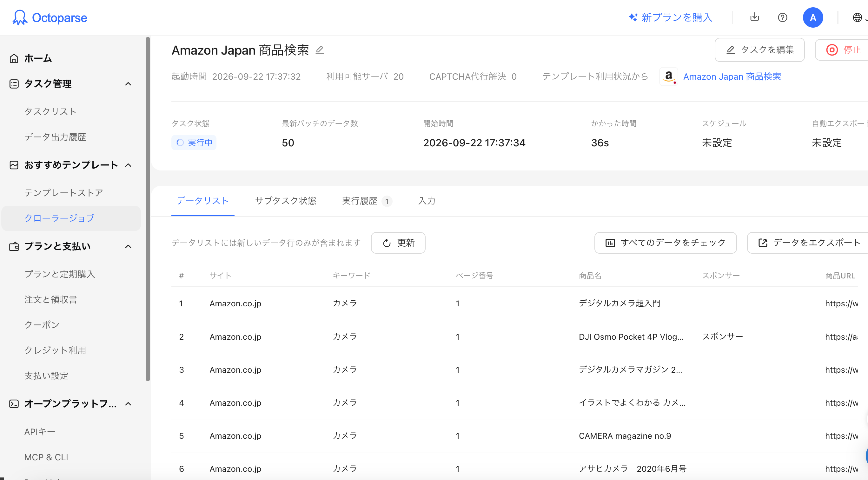Screen dimensions: 868x480
Task: Click the 商品名 column header
Action: click(590, 275)
